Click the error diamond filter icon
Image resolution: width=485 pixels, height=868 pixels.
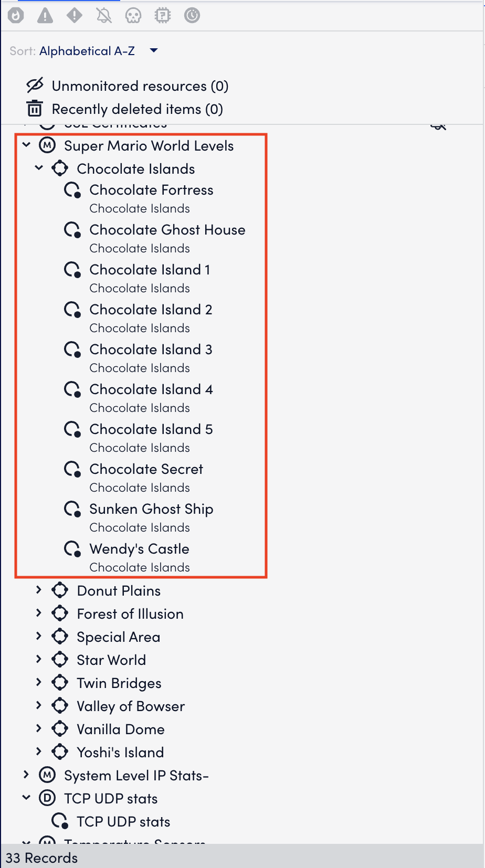(x=75, y=16)
